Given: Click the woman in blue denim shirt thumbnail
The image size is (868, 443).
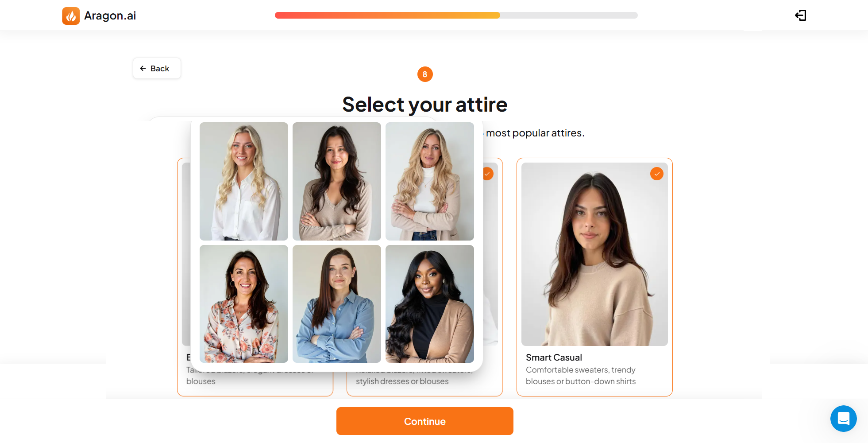Looking at the screenshot, I should [x=337, y=304].
